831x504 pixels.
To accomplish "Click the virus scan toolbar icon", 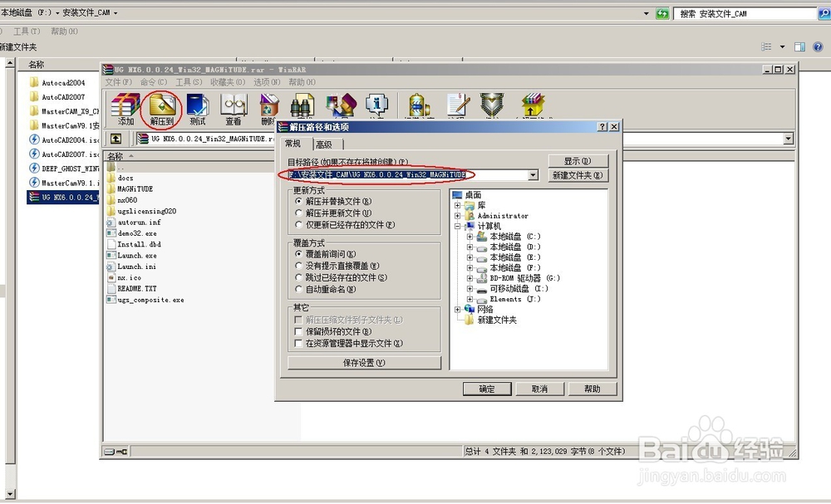I will tap(419, 105).
